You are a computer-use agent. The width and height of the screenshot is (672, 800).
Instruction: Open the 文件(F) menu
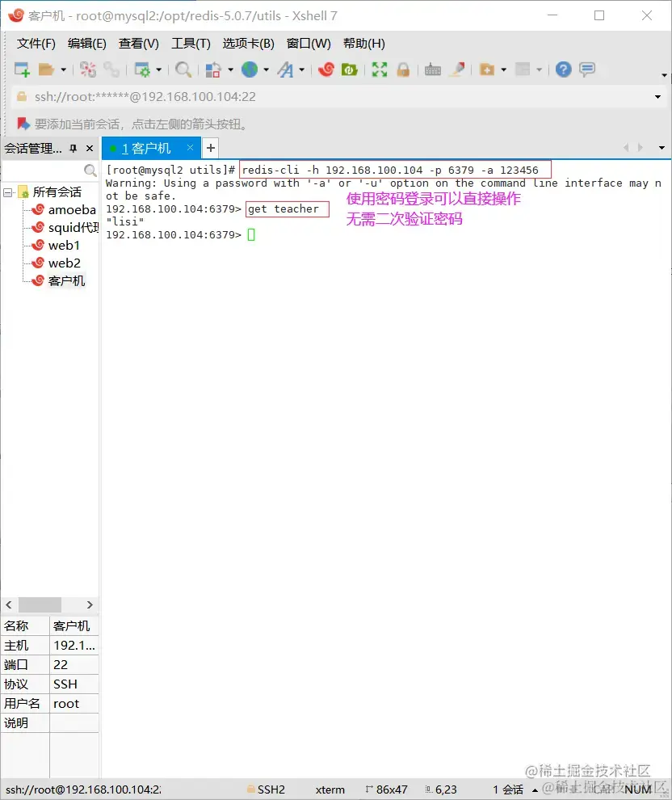(36, 44)
